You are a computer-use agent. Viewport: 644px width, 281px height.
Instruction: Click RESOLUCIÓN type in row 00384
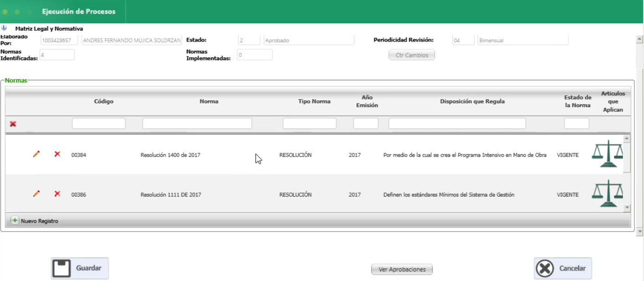295,155
